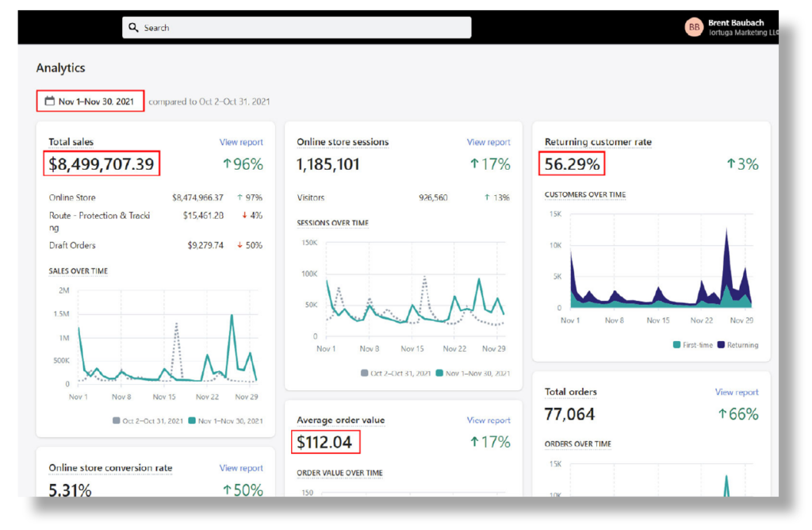
Task: View report for Online store conversion rate
Action: point(241,468)
